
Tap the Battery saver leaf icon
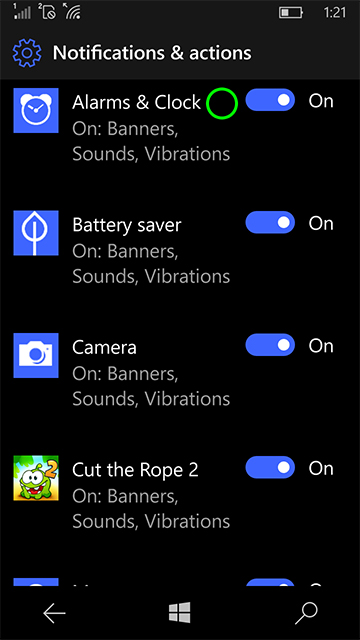[36, 233]
